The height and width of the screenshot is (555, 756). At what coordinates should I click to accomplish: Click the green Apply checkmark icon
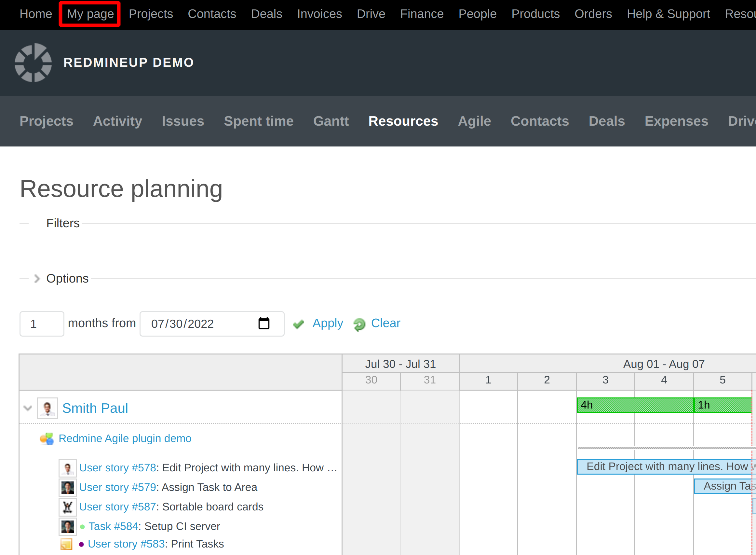pos(299,324)
